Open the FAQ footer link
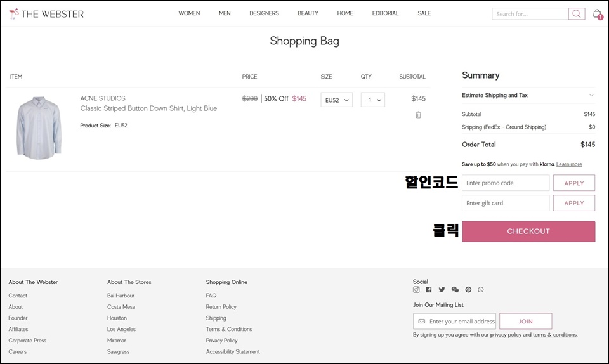Viewport: 609px width, 364px height. (x=211, y=296)
